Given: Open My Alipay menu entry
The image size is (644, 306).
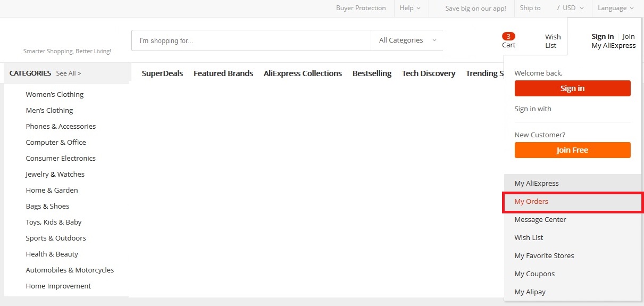Looking at the screenshot, I should 573,292.
